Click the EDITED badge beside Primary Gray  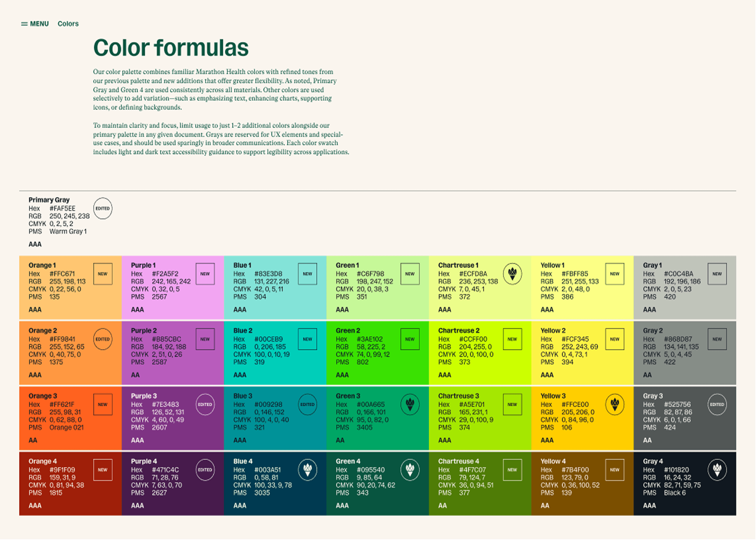click(103, 208)
